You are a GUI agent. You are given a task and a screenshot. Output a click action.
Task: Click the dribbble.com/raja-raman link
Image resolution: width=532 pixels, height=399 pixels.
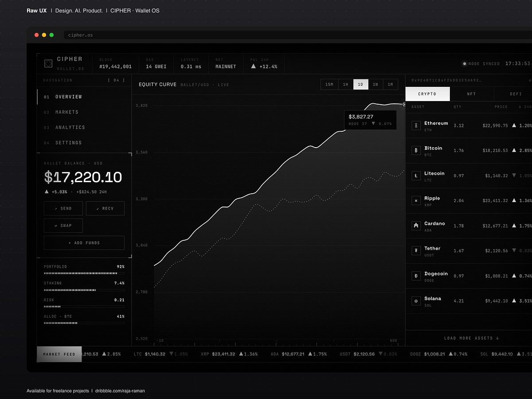(120, 391)
